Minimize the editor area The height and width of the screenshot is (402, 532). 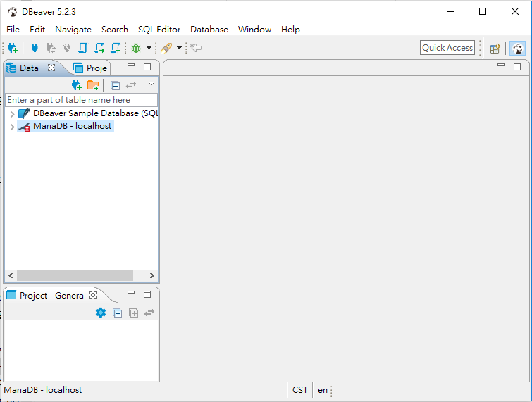pyautogui.click(x=501, y=65)
